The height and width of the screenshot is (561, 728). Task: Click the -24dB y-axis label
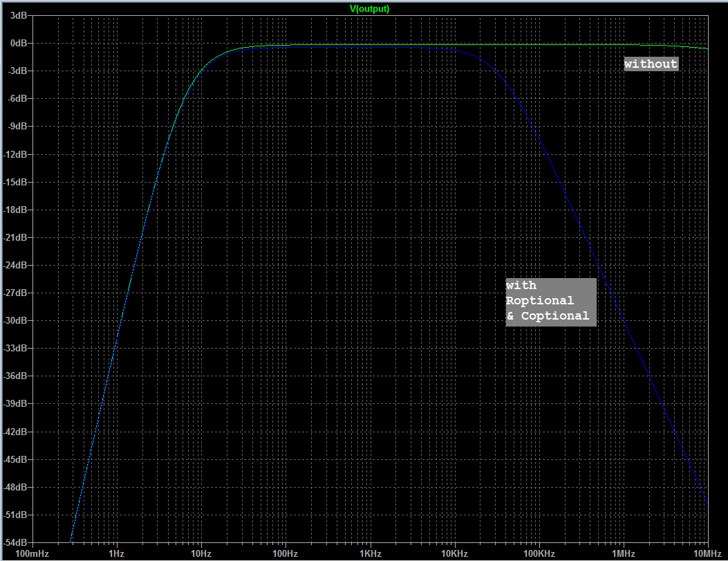pos(15,265)
